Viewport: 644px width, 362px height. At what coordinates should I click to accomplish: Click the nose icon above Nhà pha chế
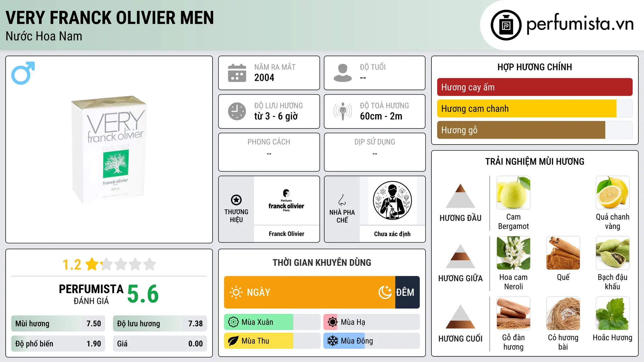pyautogui.click(x=342, y=200)
